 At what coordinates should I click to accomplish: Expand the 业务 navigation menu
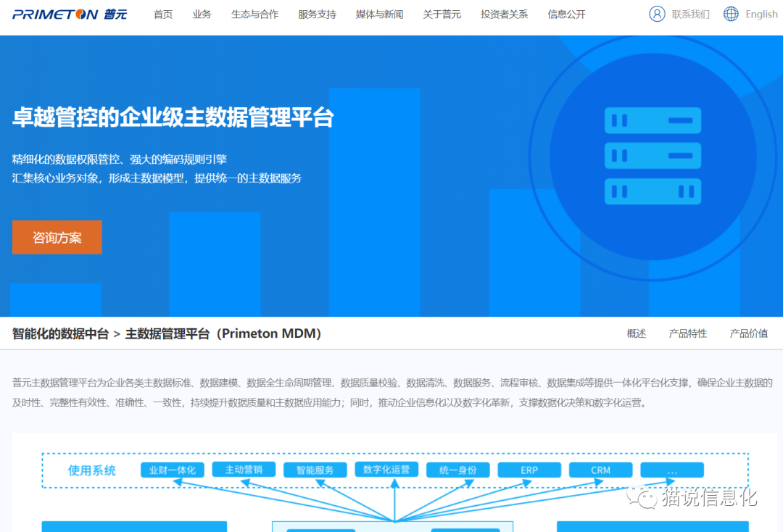[202, 14]
